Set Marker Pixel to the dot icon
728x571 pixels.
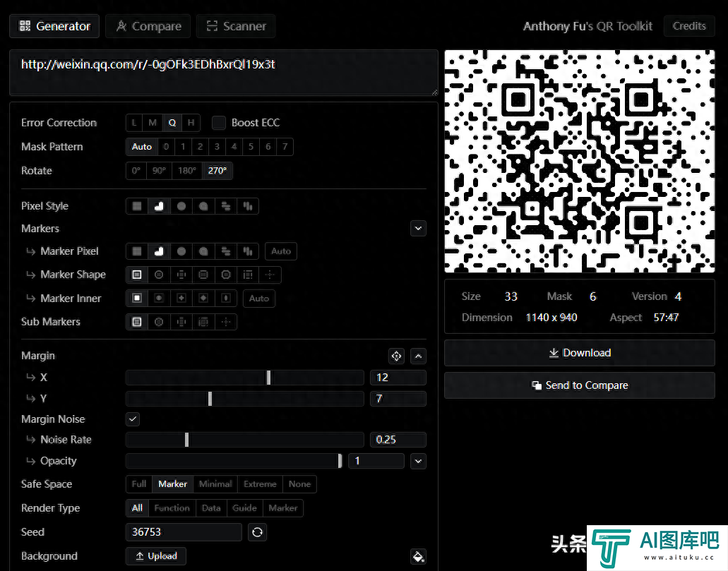tap(181, 251)
